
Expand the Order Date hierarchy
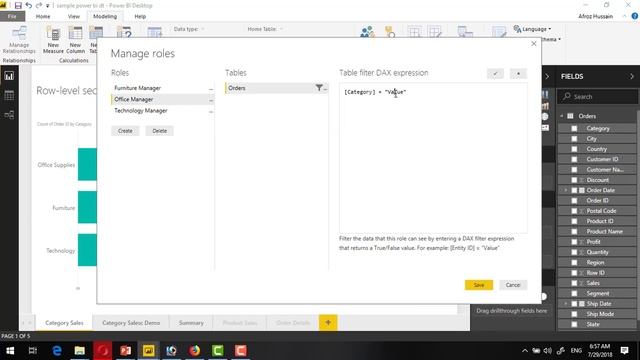pyautogui.click(x=565, y=190)
